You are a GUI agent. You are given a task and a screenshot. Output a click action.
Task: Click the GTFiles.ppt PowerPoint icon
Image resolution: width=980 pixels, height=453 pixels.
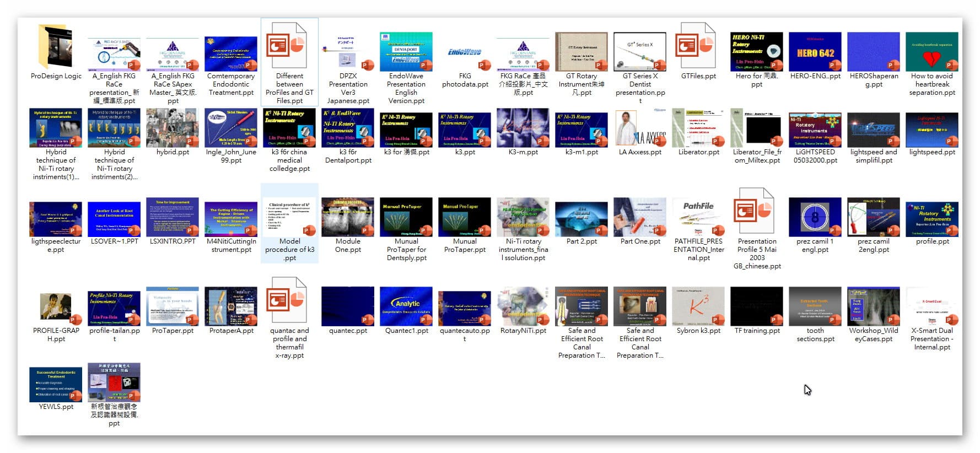click(698, 47)
